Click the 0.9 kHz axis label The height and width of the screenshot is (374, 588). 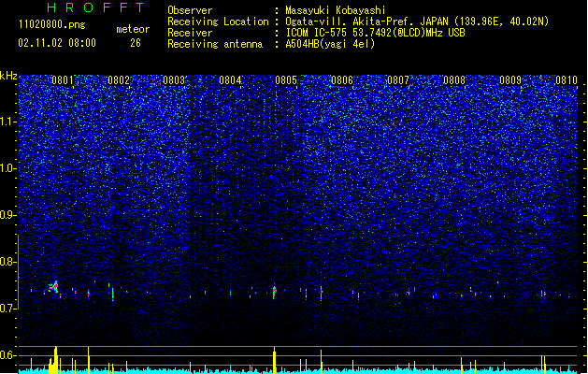[x=8, y=215]
